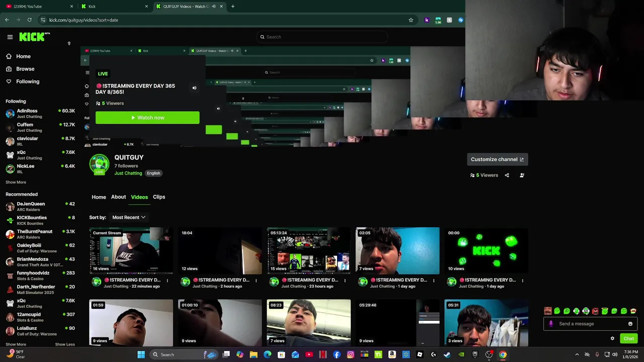Open options for the 22 minutes ago video
Viewport: 644px width, 362px height.
coord(168,281)
